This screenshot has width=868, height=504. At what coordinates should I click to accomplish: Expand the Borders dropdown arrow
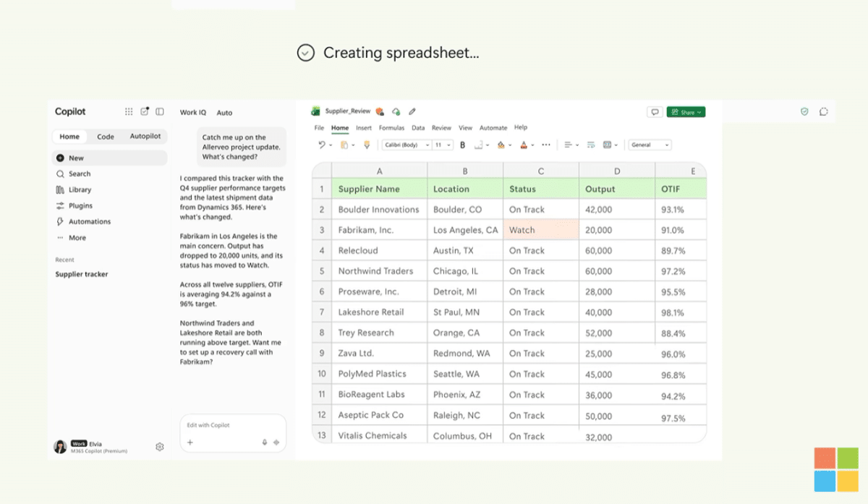(x=488, y=145)
